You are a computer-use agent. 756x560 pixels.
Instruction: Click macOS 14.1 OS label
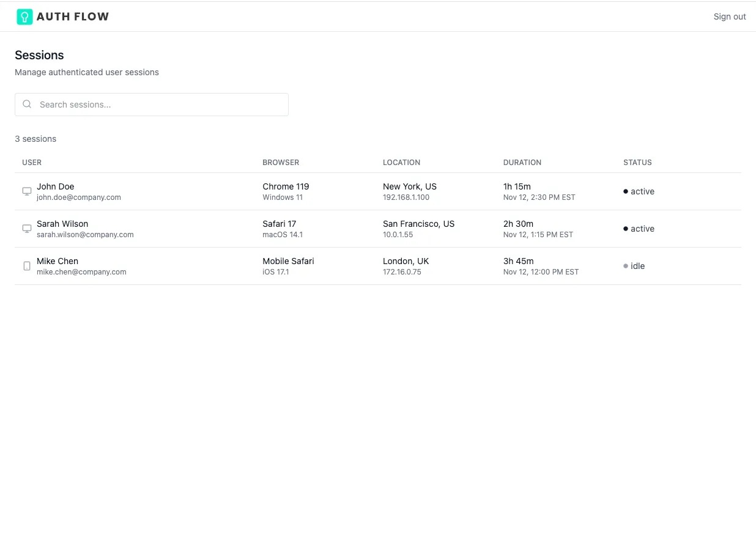click(283, 235)
